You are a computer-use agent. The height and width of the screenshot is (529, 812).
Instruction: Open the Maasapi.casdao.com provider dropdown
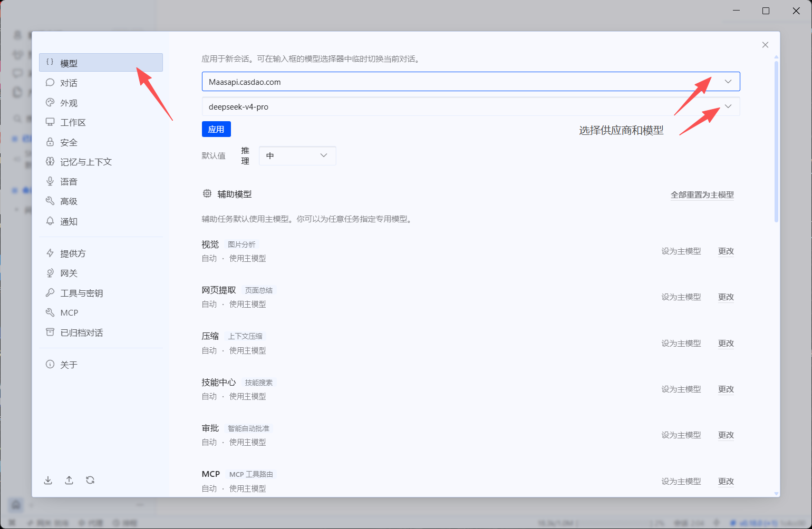point(471,82)
